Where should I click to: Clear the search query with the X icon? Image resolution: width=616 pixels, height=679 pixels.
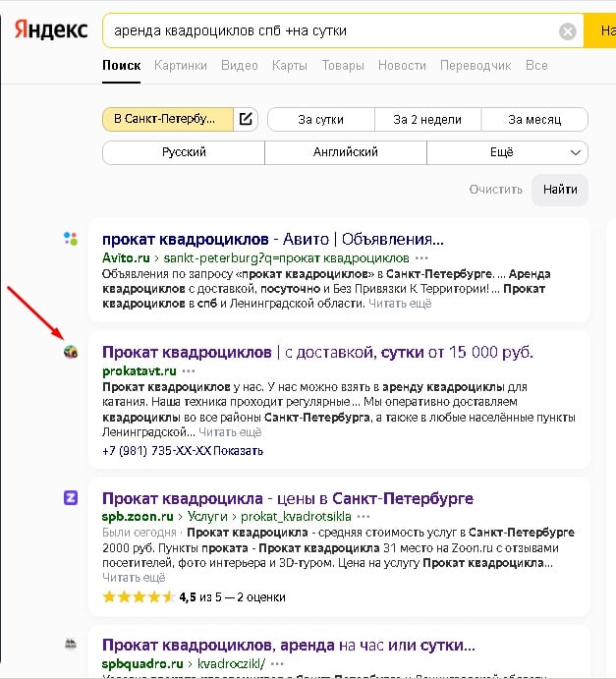(x=568, y=31)
